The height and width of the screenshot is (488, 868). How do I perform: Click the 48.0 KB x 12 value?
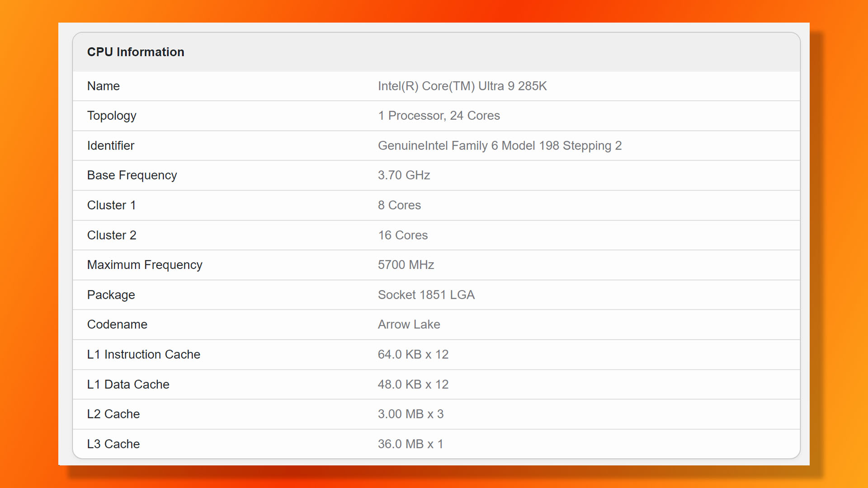pyautogui.click(x=413, y=384)
